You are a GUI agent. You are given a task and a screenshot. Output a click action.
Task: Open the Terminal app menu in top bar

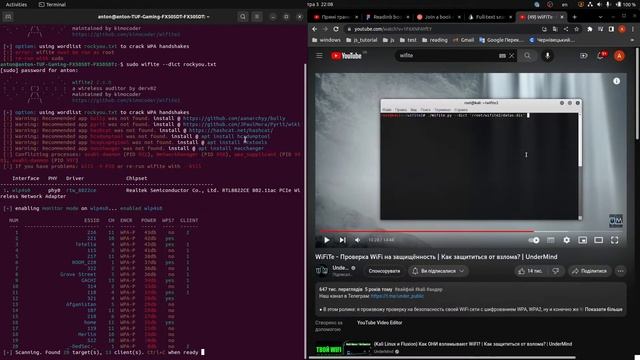click(52, 4)
